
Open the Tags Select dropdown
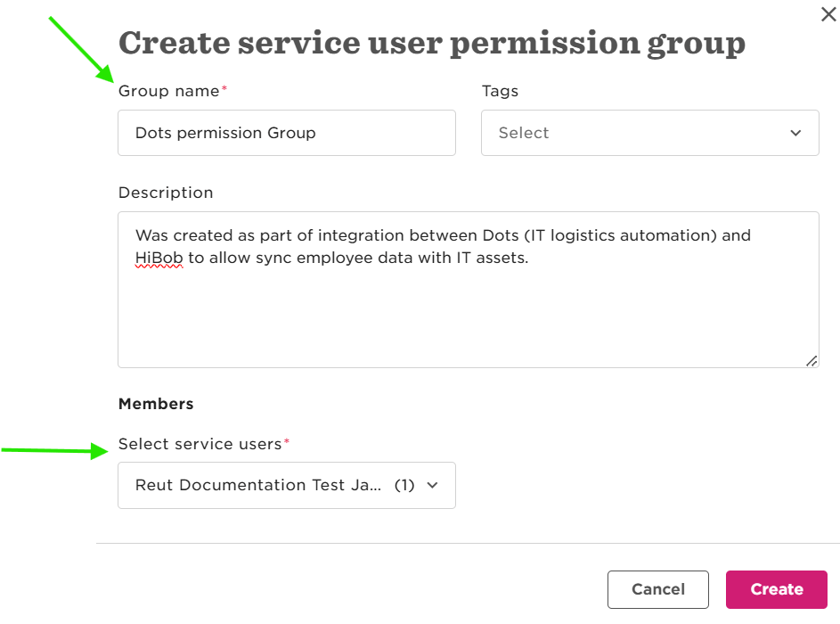[x=650, y=133]
